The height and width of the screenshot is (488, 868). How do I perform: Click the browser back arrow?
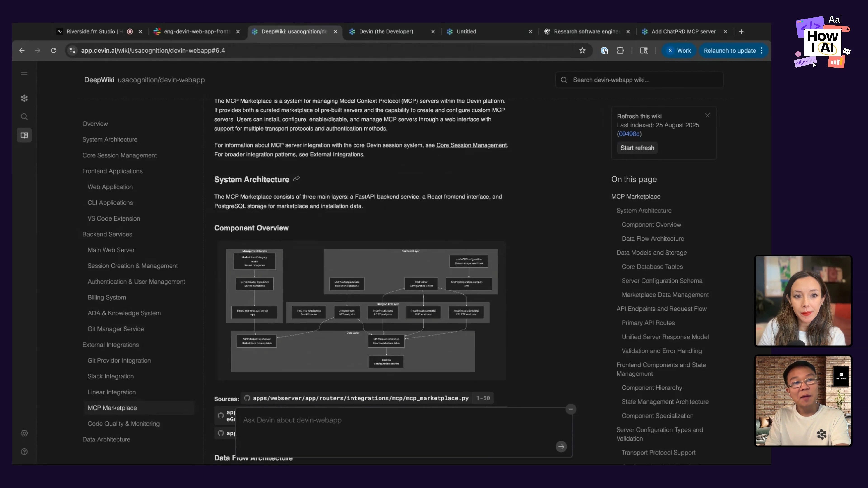point(22,51)
